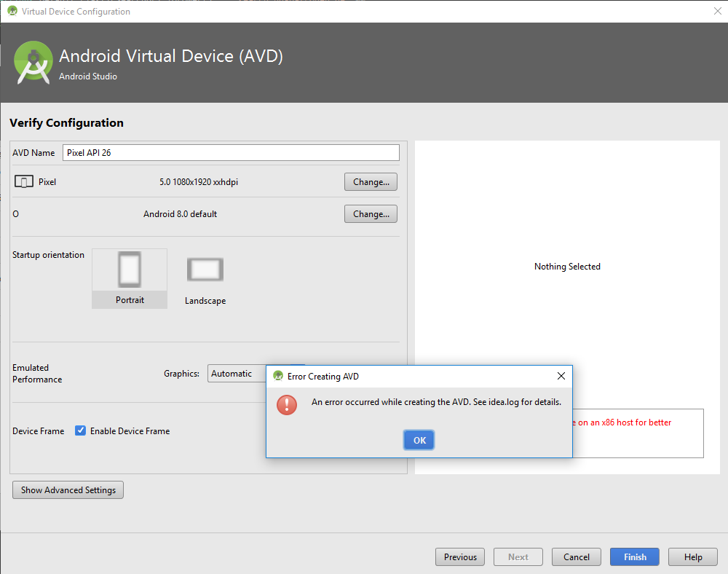Image resolution: width=728 pixels, height=574 pixels.
Task: Open the Graphics Automatic dropdown
Action: [237, 374]
